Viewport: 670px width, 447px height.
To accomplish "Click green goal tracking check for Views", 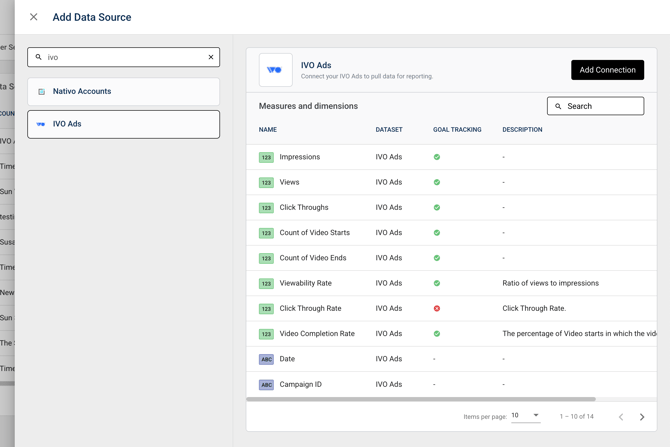I will [437, 182].
